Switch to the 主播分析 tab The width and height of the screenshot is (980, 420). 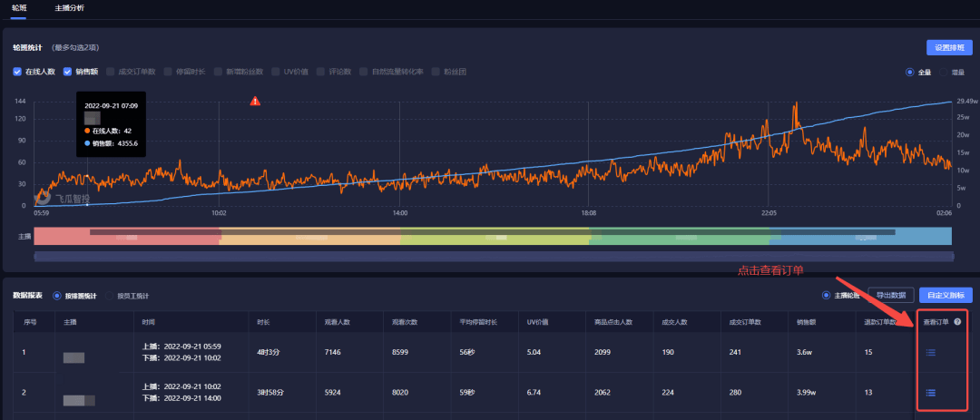coord(69,7)
